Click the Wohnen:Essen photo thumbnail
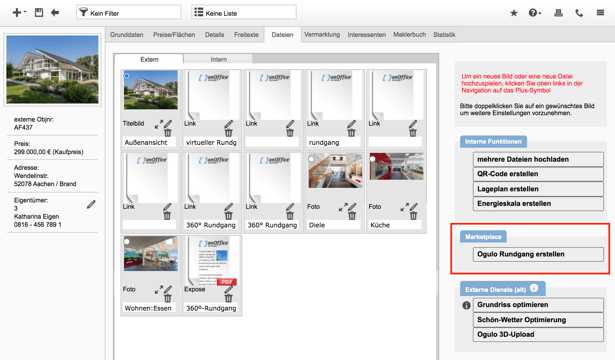 151,253
